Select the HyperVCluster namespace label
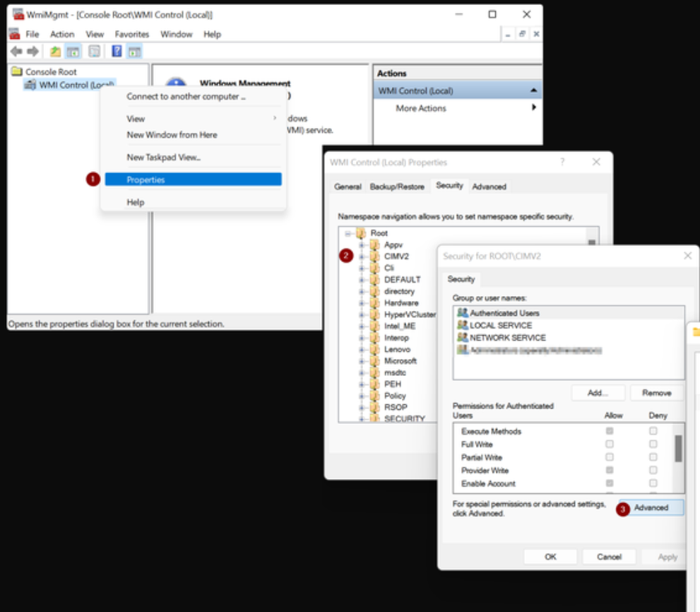Image resolution: width=700 pixels, height=612 pixels. [x=410, y=314]
